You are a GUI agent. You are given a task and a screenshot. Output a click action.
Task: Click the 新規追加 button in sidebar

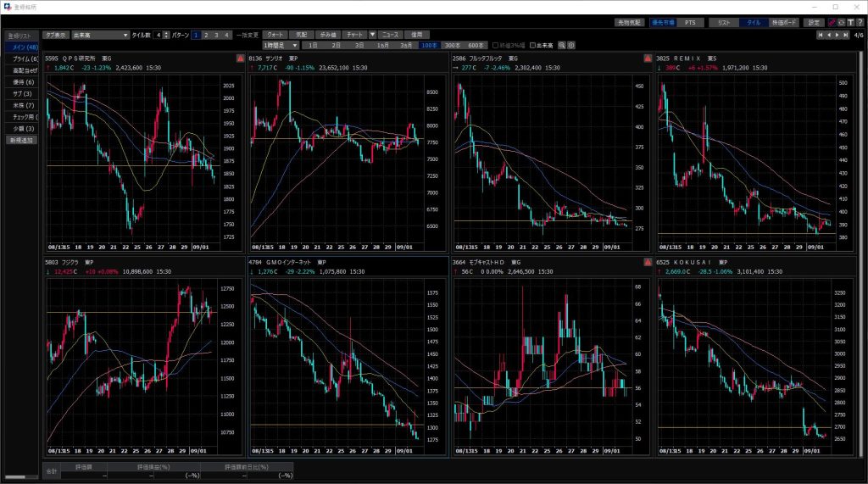click(x=21, y=140)
